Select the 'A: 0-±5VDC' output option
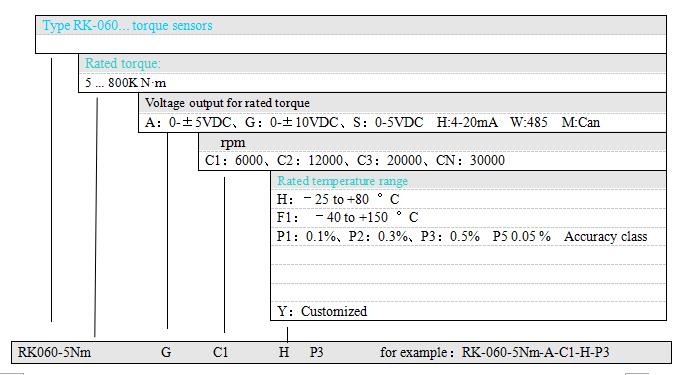The width and height of the screenshot is (690, 375). click(188, 122)
